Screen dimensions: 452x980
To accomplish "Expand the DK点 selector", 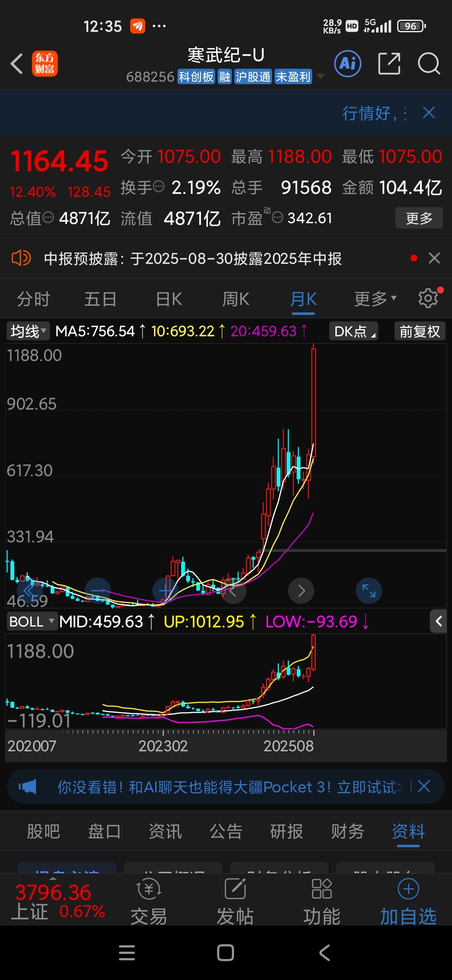I will [x=354, y=331].
